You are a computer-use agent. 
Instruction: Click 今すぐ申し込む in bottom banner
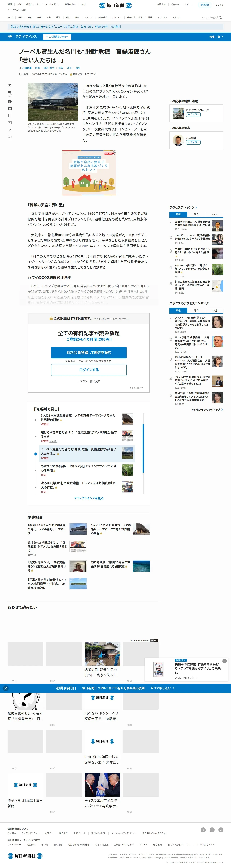coord(162,688)
